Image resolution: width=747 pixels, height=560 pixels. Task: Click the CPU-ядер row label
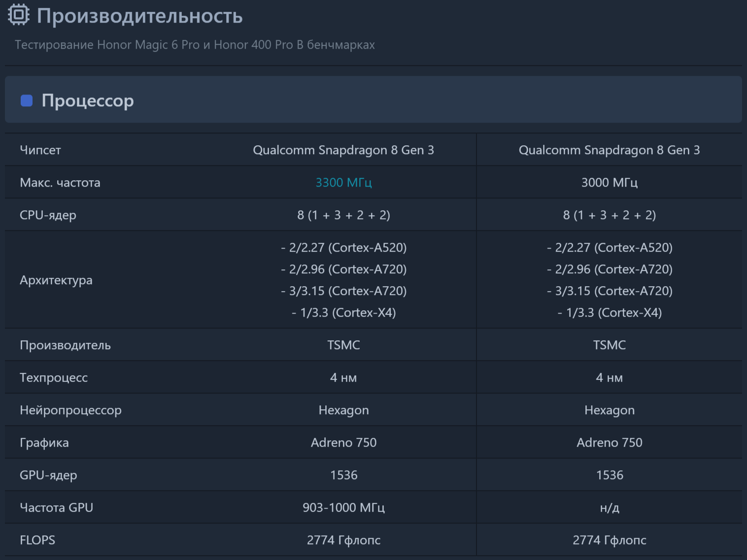tap(48, 215)
